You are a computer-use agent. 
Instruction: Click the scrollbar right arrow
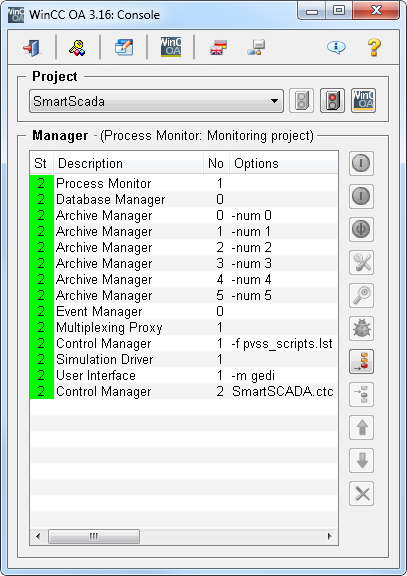click(329, 536)
